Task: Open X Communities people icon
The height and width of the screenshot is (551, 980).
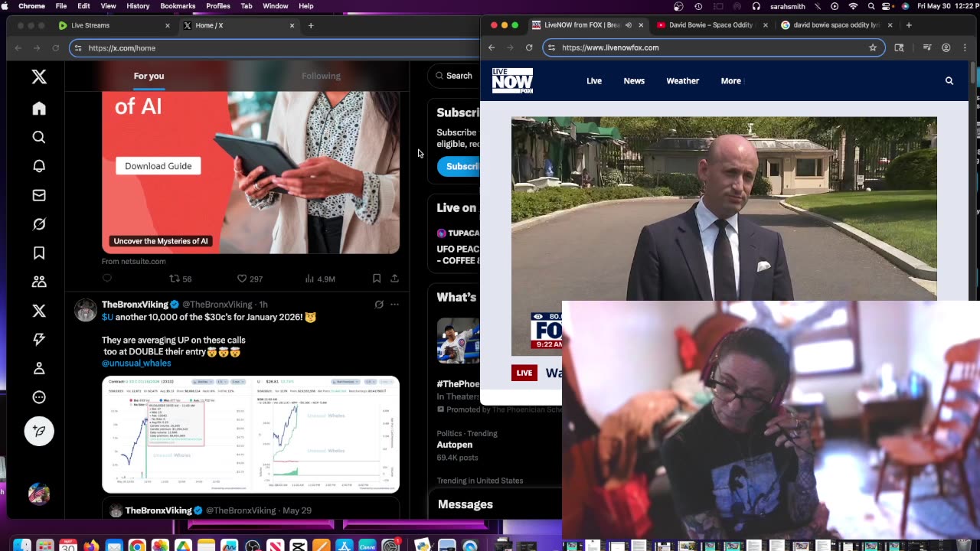Action: (x=39, y=282)
